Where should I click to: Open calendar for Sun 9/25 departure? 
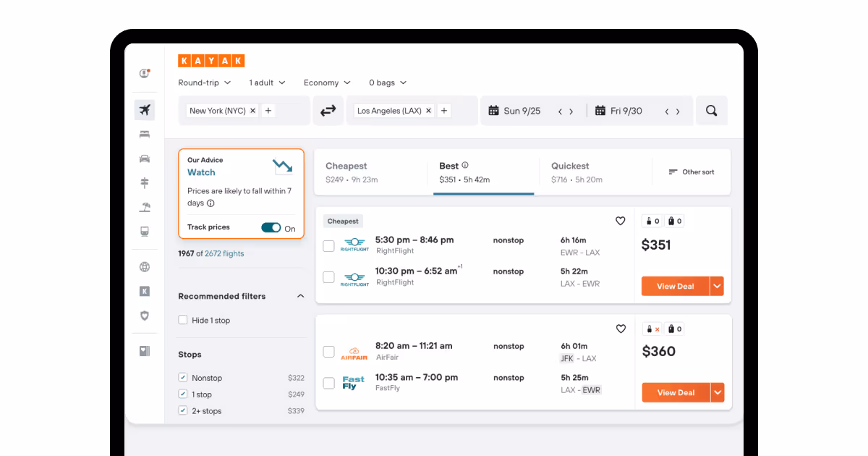tap(494, 111)
